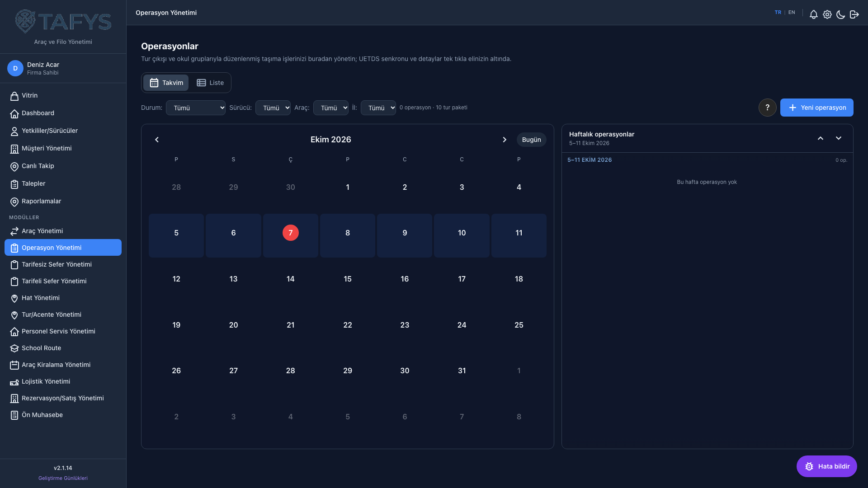The width and height of the screenshot is (868, 488).
Task: Open Tarifesiz Sefer Yönetimi module
Action: tap(63, 264)
